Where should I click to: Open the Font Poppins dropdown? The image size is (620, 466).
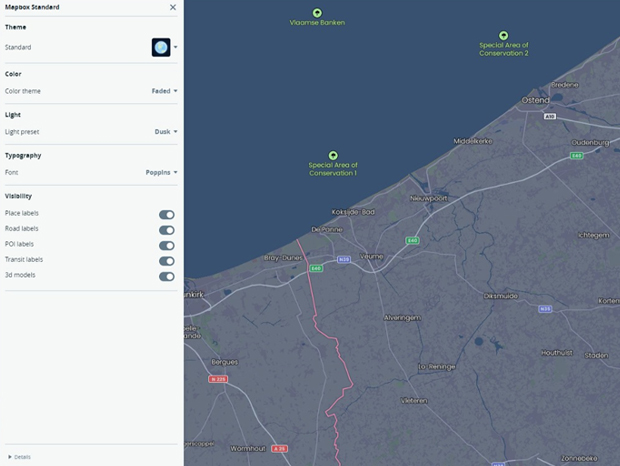click(161, 172)
